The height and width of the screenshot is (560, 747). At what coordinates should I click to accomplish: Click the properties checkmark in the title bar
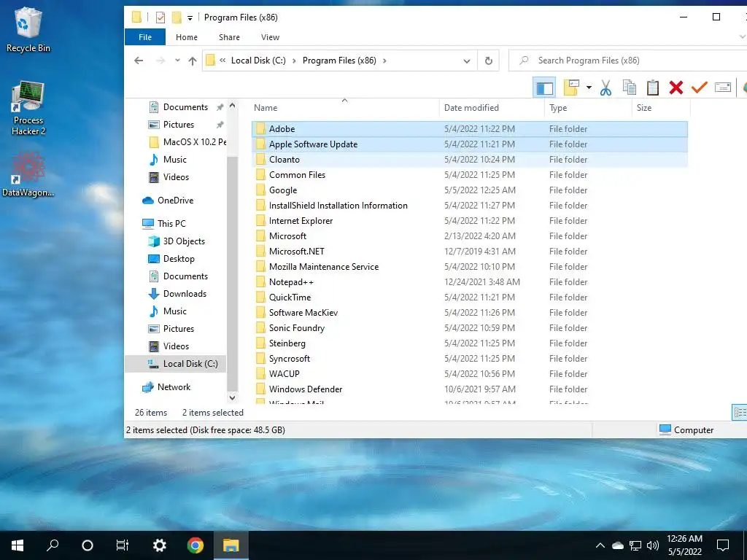point(160,17)
